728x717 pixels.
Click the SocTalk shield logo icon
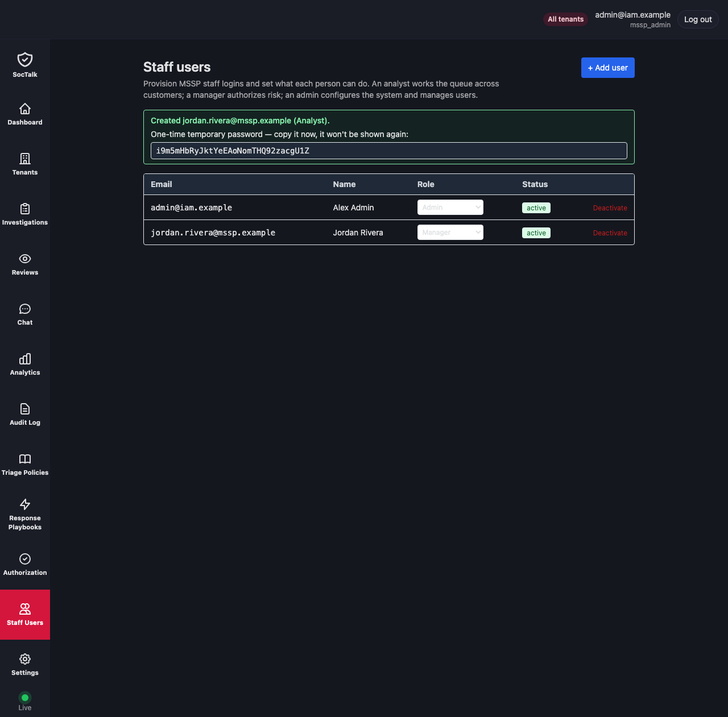pos(25,59)
